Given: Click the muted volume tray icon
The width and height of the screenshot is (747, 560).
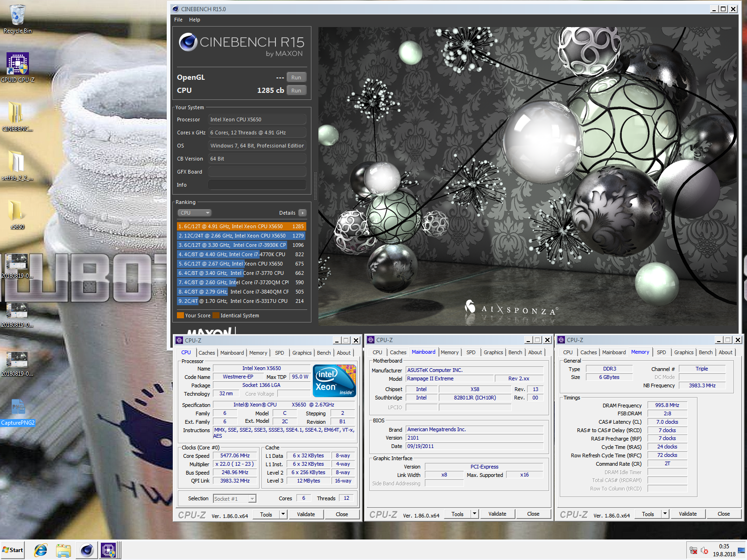Looking at the screenshot, I should click(704, 551).
